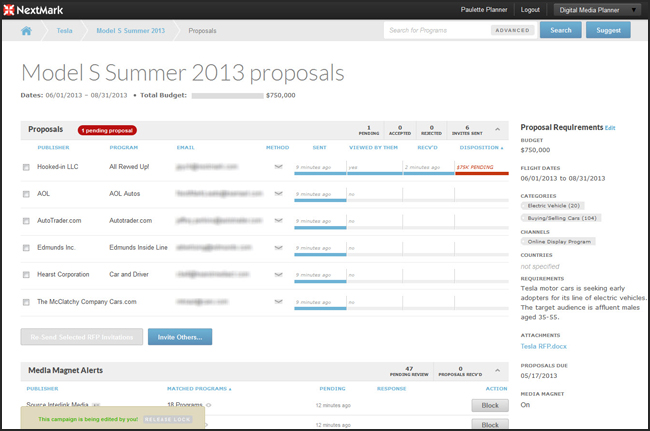
Task: Click the 0 Rejected counter
Action: pos(432,130)
